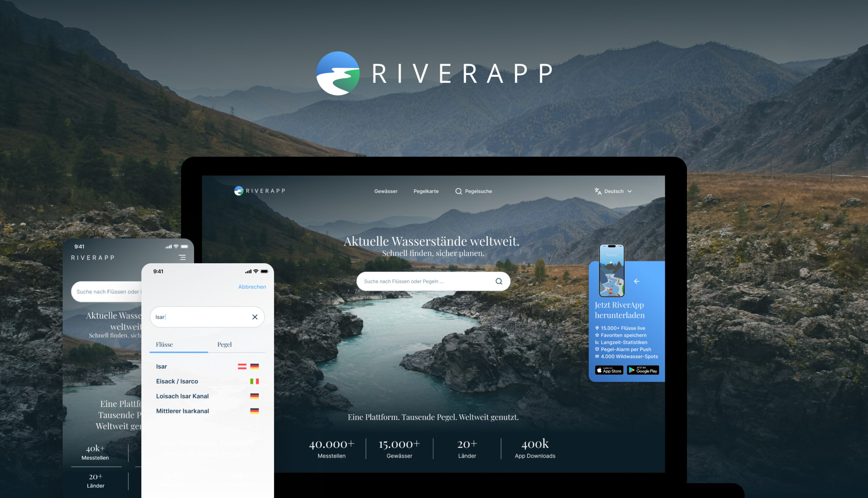This screenshot has height=498, width=868.
Task: Open the Gewässer menu item
Action: 386,191
